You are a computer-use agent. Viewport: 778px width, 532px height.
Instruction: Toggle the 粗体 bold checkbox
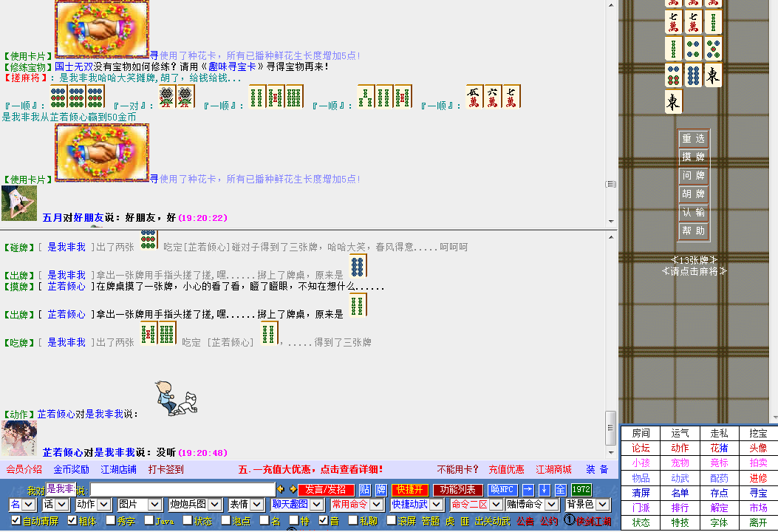point(72,520)
